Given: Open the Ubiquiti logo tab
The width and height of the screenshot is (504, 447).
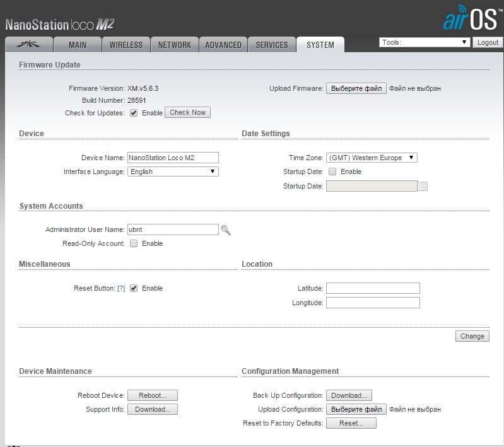Looking at the screenshot, I should tap(29, 45).
